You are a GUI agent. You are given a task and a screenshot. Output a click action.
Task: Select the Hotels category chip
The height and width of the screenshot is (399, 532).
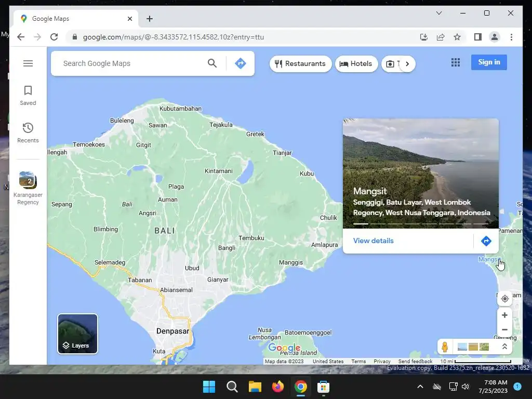tap(356, 64)
